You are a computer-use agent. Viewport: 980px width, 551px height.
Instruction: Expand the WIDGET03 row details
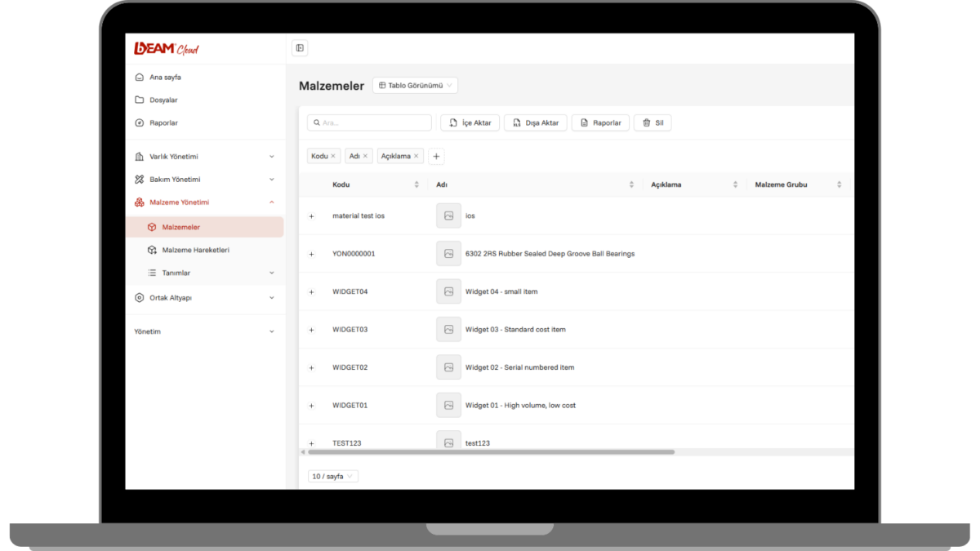point(311,330)
